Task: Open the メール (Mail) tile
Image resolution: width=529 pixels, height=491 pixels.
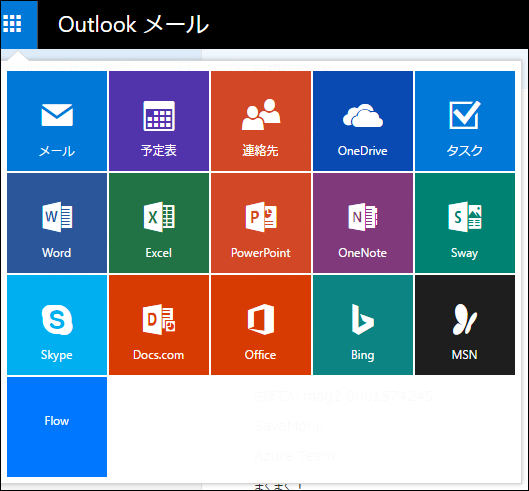Action: coord(57,121)
